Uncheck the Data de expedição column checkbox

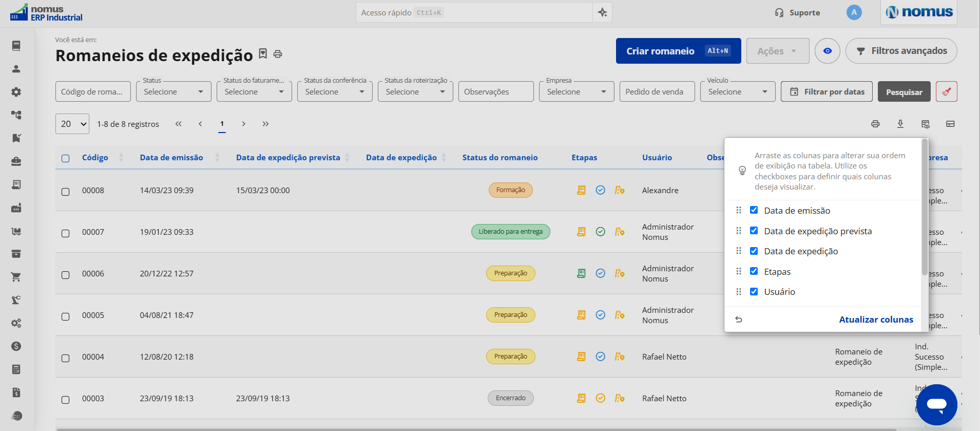tap(754, 251)
